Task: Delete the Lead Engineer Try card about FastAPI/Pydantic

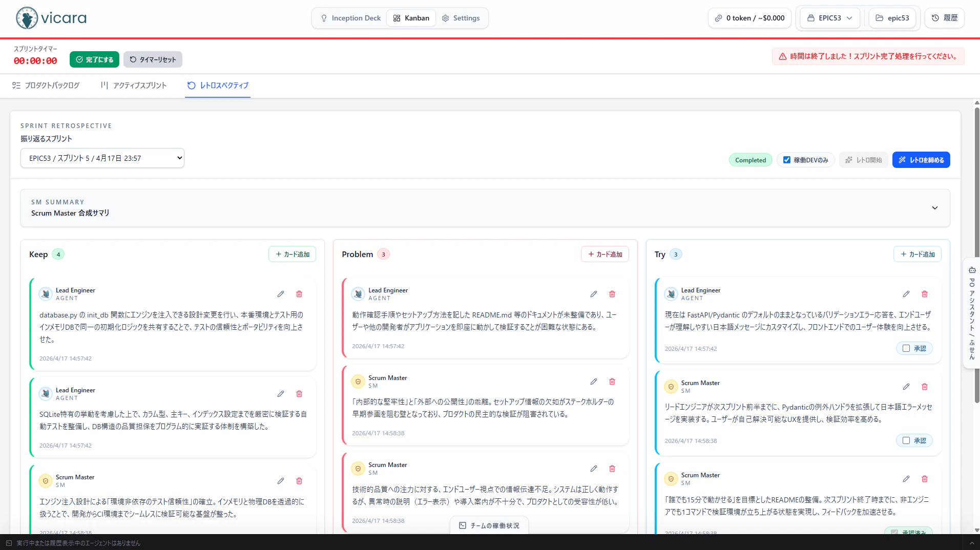Action: tap(925, 294)
